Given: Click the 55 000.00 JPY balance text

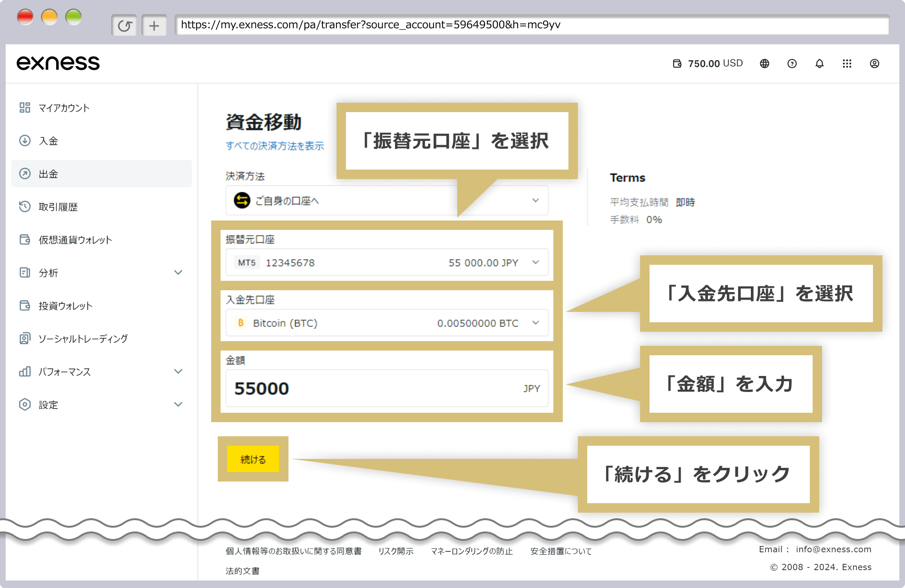Looking at the screenshot, I should (483, 262).
